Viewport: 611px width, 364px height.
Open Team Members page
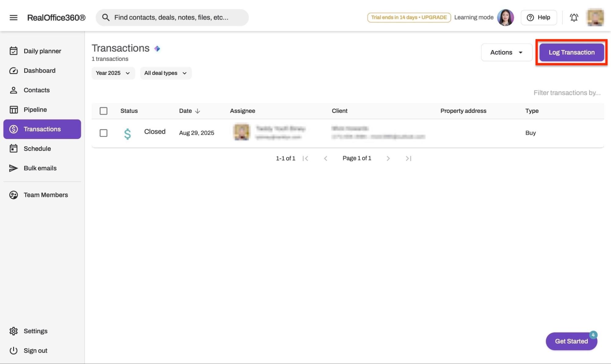[46, 195]
